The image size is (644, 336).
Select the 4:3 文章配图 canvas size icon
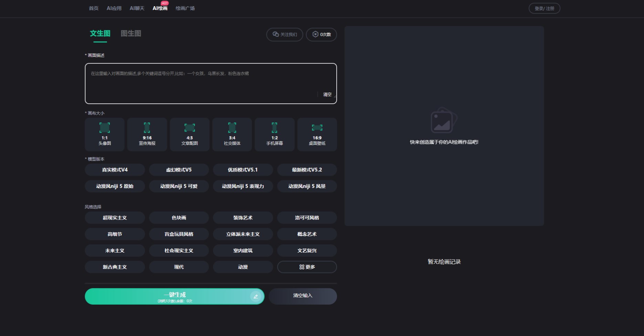[190, 128]
